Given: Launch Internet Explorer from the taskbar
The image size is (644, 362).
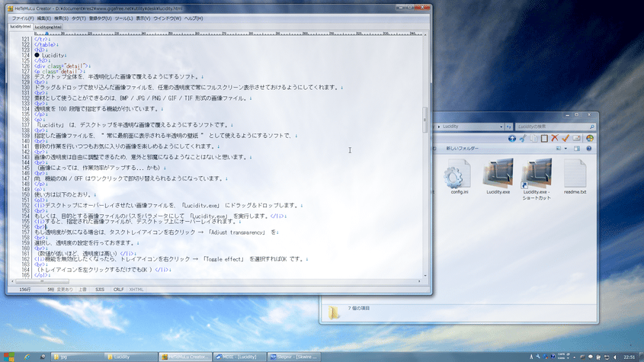Looking at the screenshot, I should click(x=27, y=357).
